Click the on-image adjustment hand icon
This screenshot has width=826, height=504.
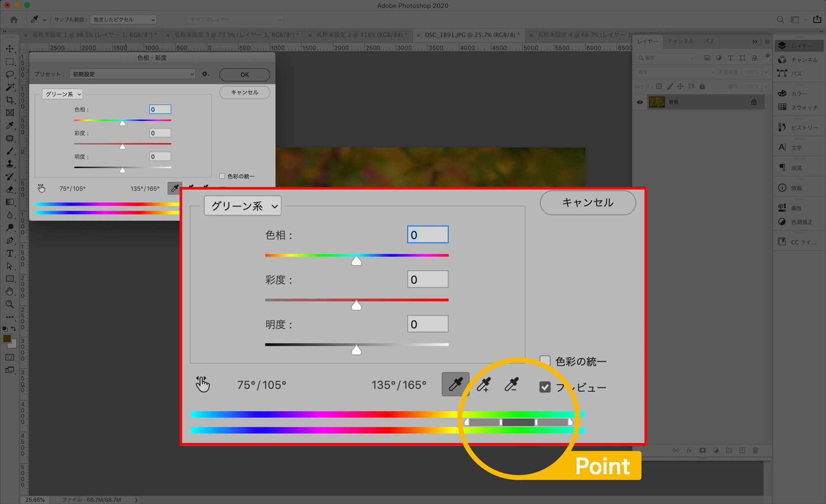click(x=41, y=188)
